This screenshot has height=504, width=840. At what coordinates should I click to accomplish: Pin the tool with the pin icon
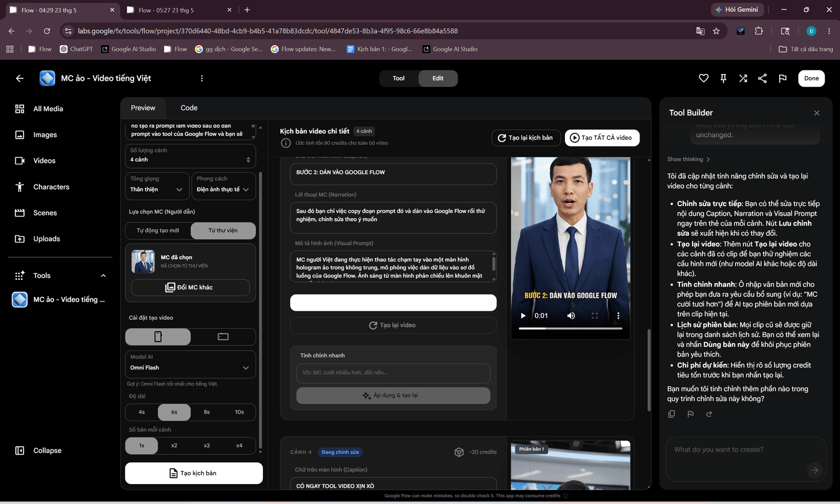(x=723, y=78)
